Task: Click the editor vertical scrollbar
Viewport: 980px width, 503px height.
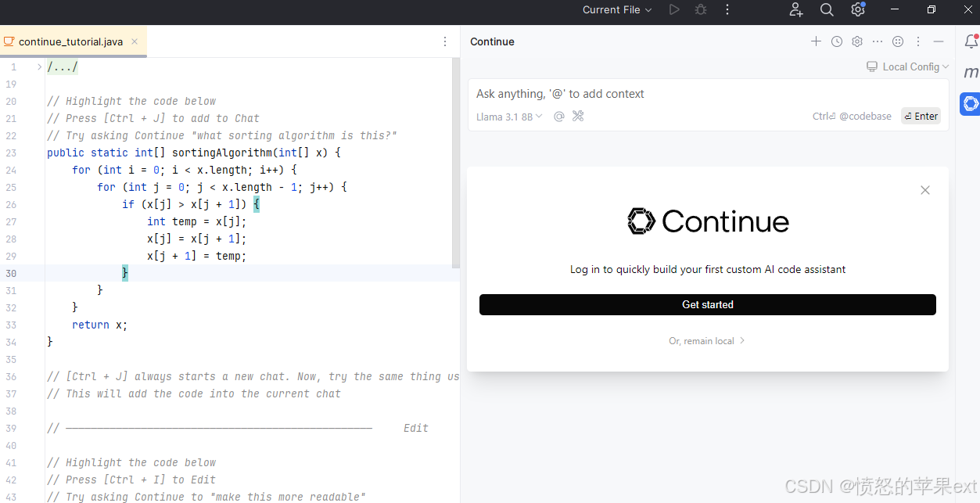Action: [456, 163]
